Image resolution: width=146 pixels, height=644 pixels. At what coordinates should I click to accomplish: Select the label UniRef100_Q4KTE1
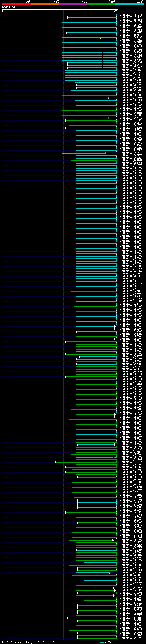click(x=131, y=452)
